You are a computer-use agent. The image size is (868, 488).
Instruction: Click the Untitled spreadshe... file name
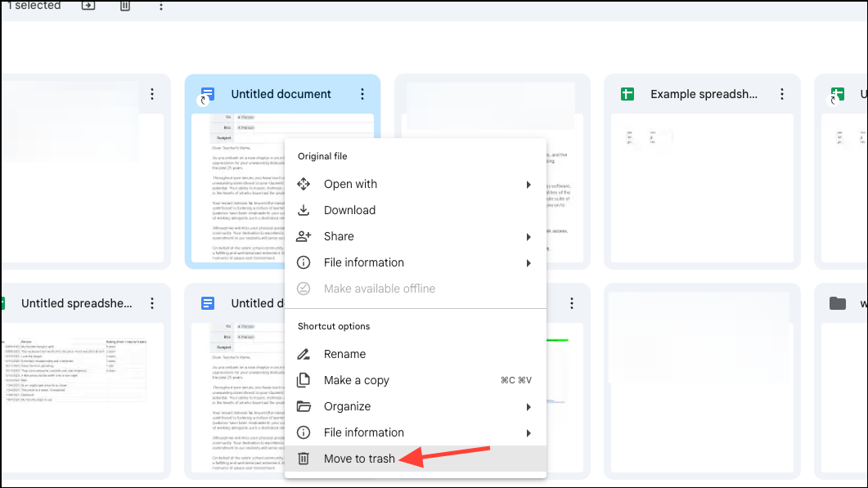coord(77,303)
